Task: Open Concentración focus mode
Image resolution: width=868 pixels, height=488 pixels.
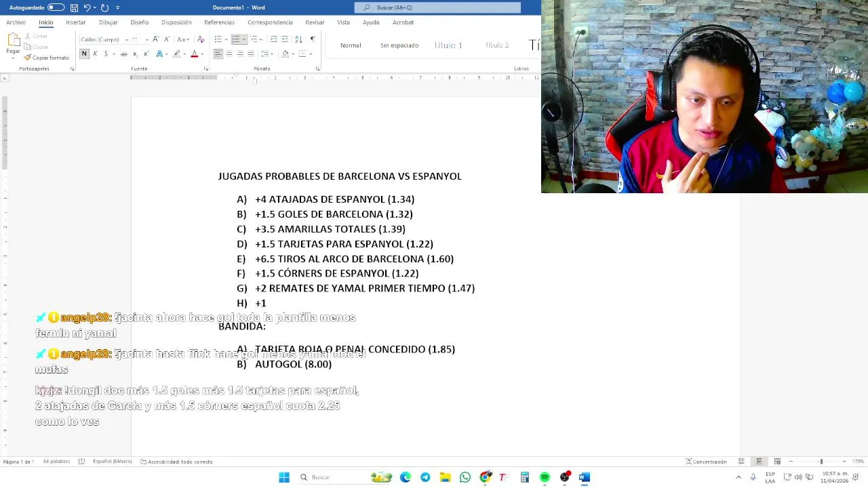Action: pyautogui.click(x=706, y=462)
